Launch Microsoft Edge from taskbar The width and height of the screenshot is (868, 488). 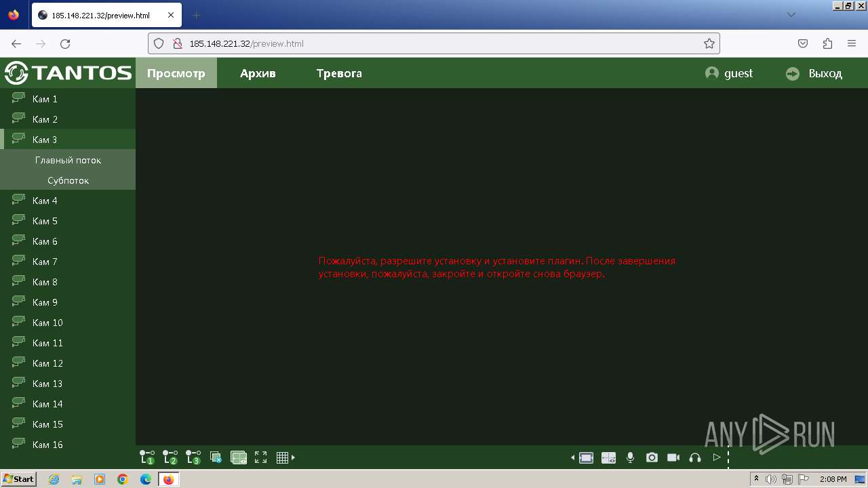(146, 479)
